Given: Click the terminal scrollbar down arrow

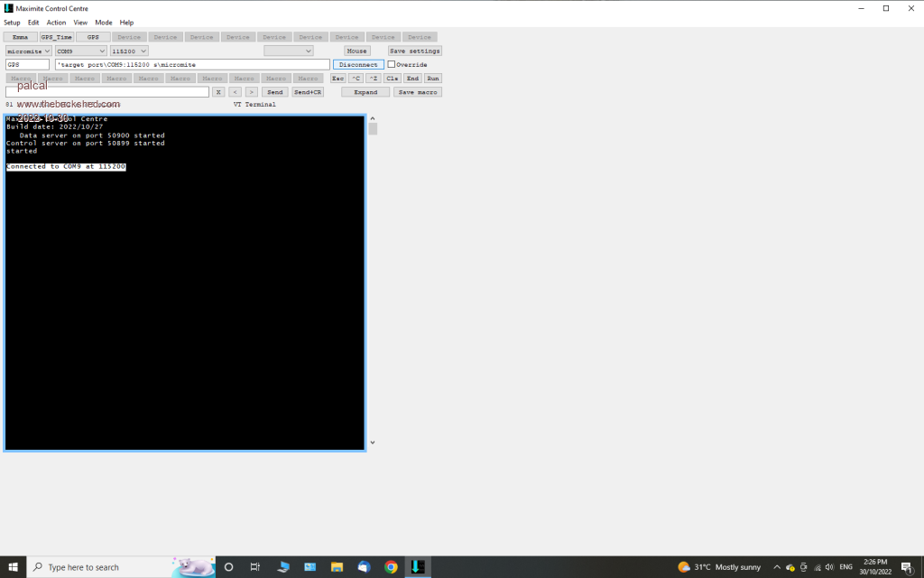Looking at the screenshot, I should point(372,443).
